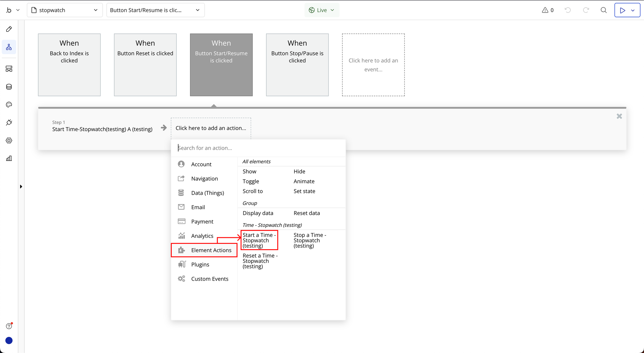
Task: Open the Button Start/Resume workflow dropdown
Action: (155, 10)
